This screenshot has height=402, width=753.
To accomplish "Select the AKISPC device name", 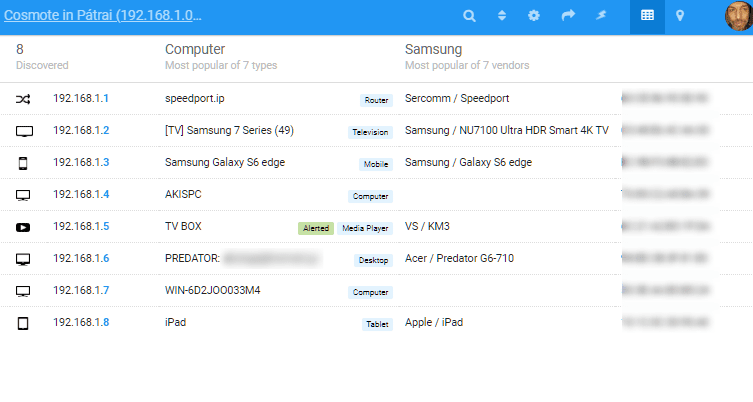I will 183,195.
